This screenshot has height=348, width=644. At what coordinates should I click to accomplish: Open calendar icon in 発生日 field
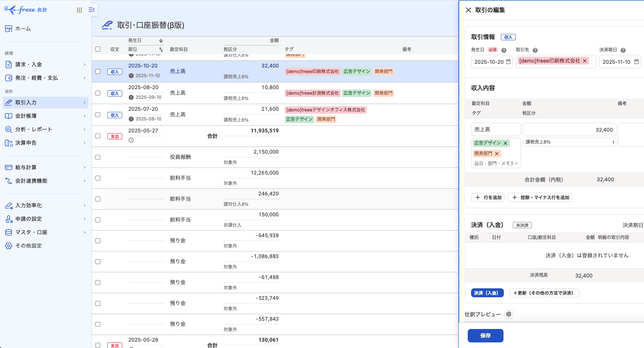pyautogui.click(x=508, y=62)
